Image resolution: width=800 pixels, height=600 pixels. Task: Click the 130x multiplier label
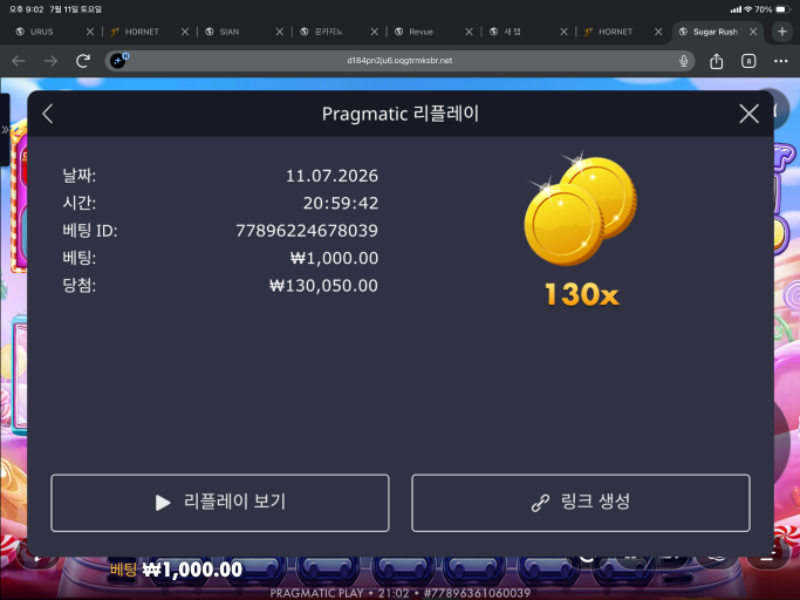tap(582, 294)
